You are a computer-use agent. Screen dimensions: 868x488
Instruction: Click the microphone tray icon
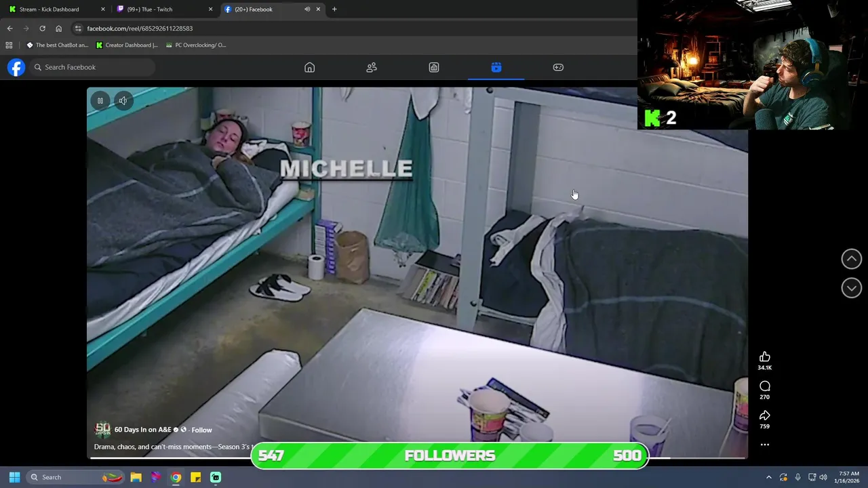pyautogui.click(x=797, y=477)
